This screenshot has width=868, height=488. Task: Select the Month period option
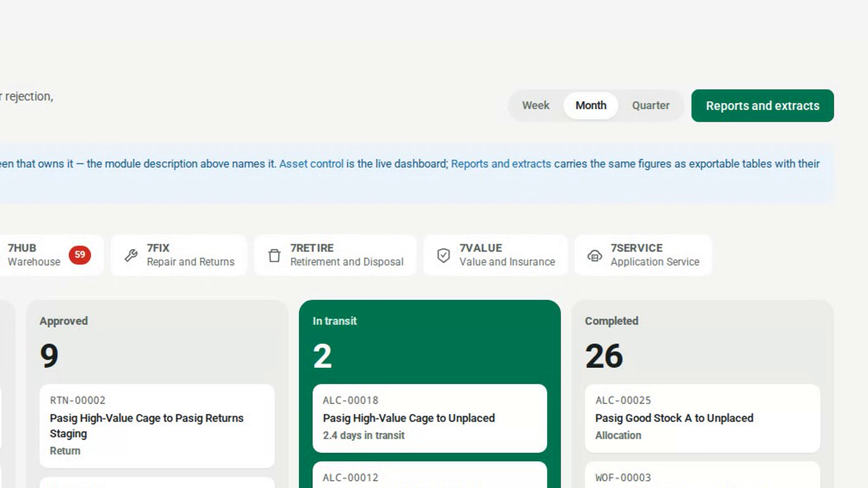point(590,105)
